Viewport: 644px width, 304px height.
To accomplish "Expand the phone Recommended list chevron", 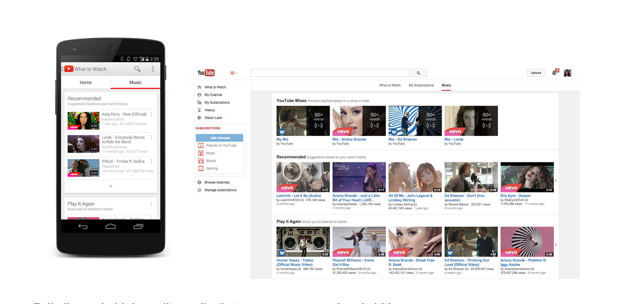I will [111, 186].
